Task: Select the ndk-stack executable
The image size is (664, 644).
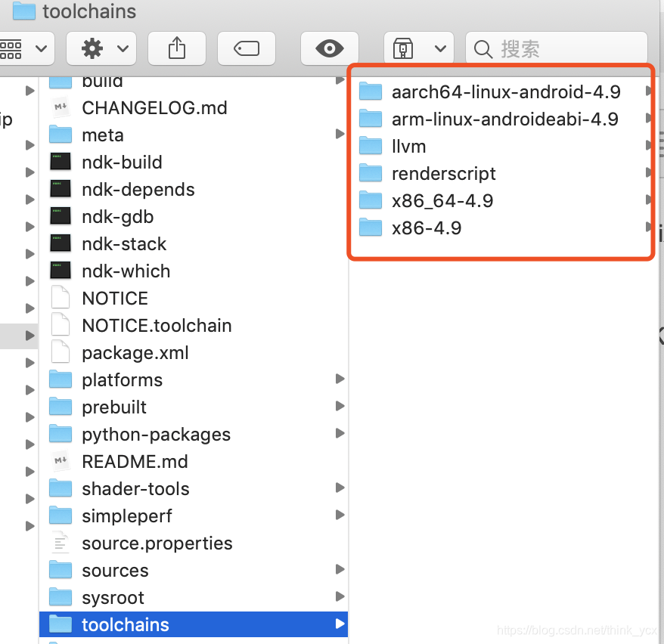Action: point(194,243)
